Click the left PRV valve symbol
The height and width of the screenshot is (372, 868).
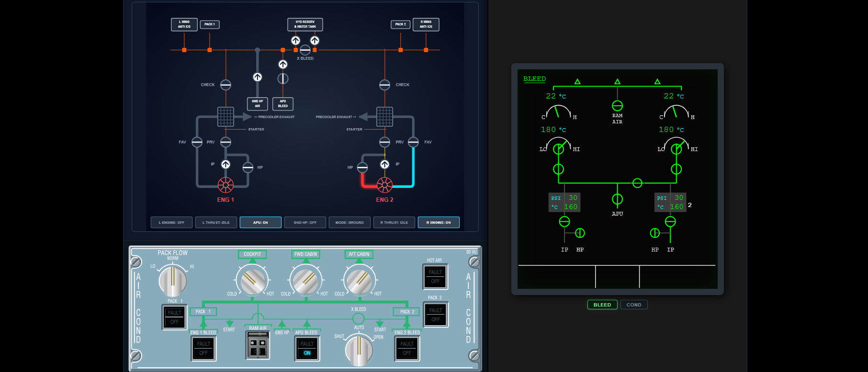click(x=225, y=142)
